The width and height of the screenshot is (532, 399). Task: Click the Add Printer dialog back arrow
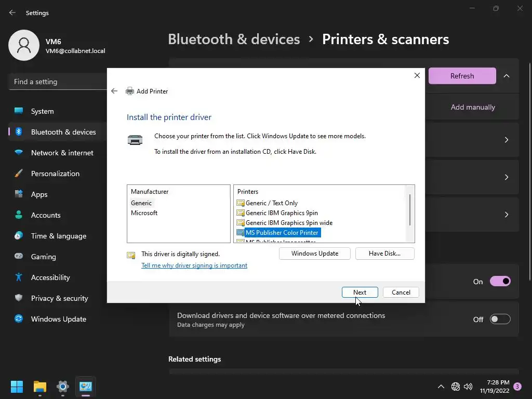pyautogui.click(x=114, y=91)
